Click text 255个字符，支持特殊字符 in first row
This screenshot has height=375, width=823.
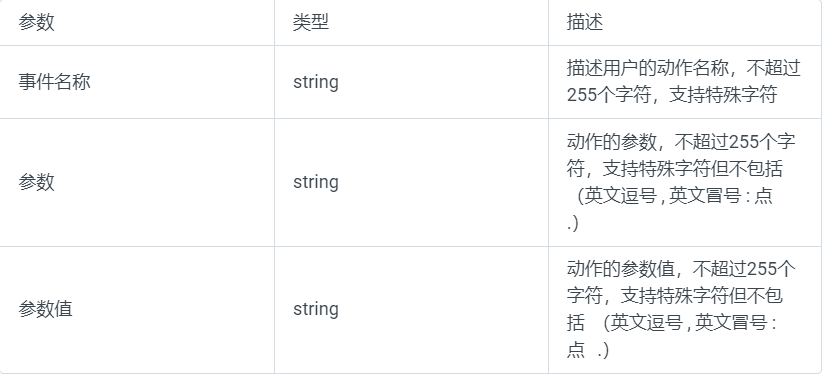(x=671, y=96)
